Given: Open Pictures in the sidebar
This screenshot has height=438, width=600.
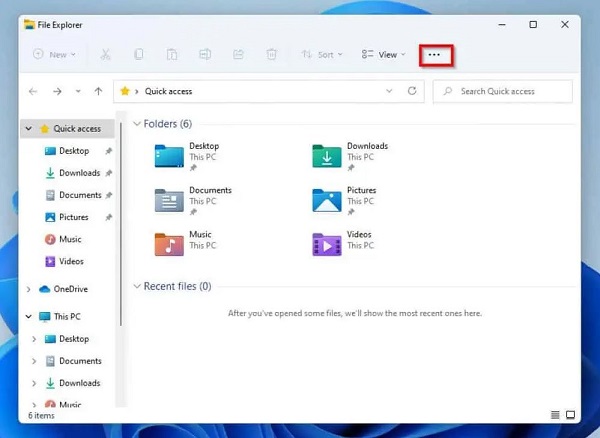Looking at the screenshot, I should pos(73,217).
